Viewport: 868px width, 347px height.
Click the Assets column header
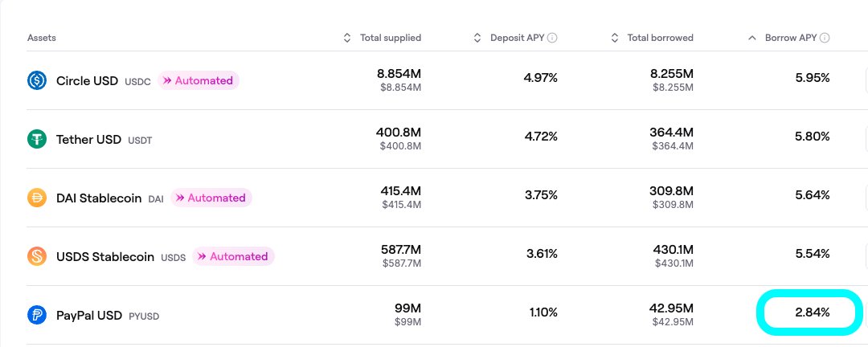[x=42, y=38]
